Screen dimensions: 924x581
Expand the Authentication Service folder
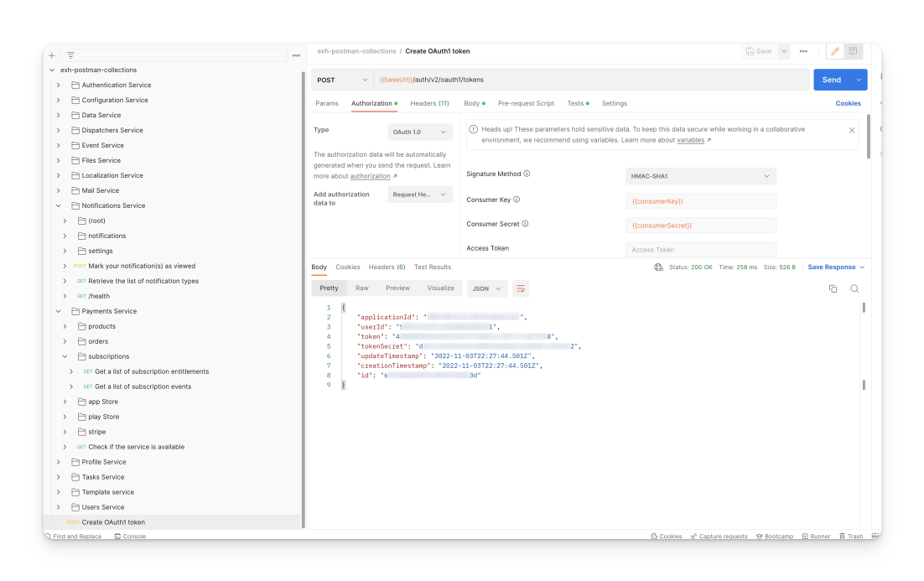pos(59,85)
